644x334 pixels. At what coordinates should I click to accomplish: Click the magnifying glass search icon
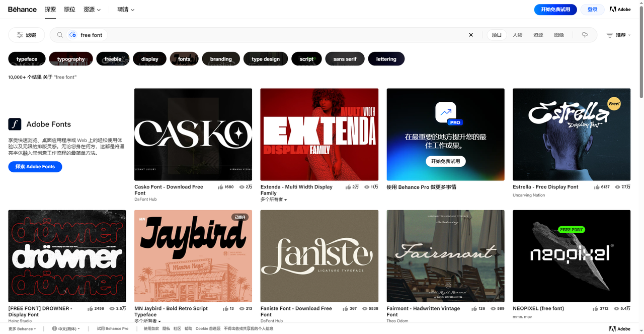60,35
